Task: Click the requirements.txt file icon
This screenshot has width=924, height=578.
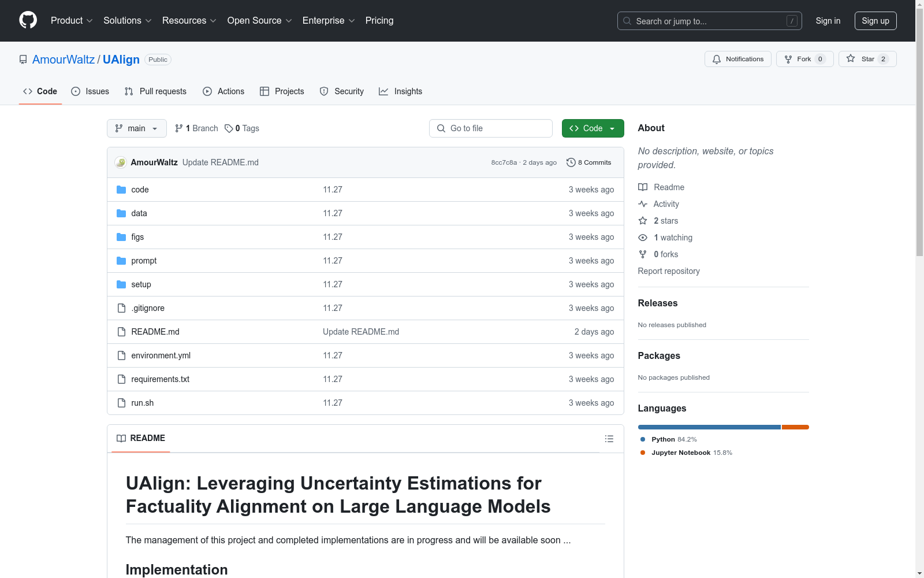Action: click(121, 379)
